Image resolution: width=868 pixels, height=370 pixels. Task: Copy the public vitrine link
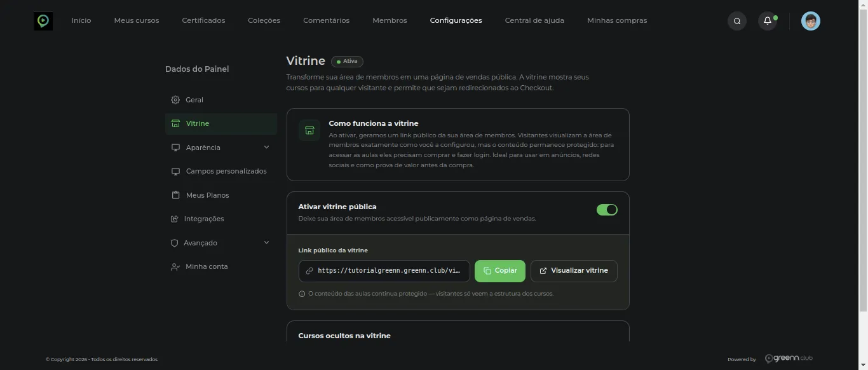coord(500,271)
